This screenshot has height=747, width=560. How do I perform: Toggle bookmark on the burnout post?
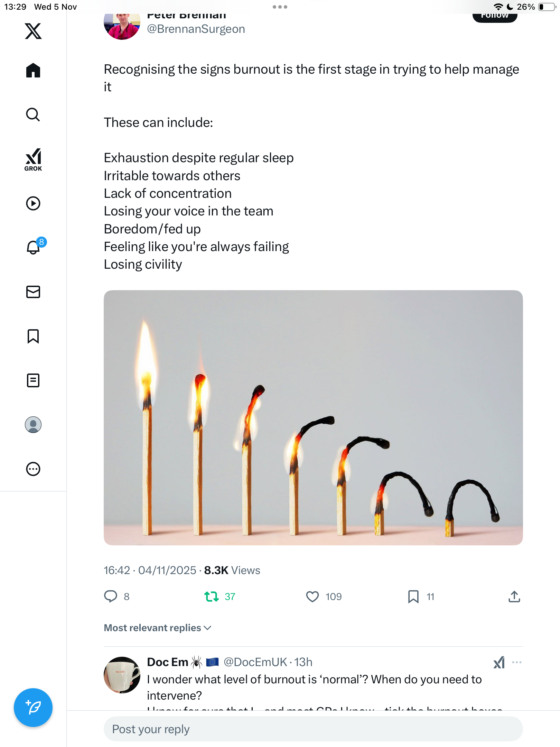tap(413, 597)
